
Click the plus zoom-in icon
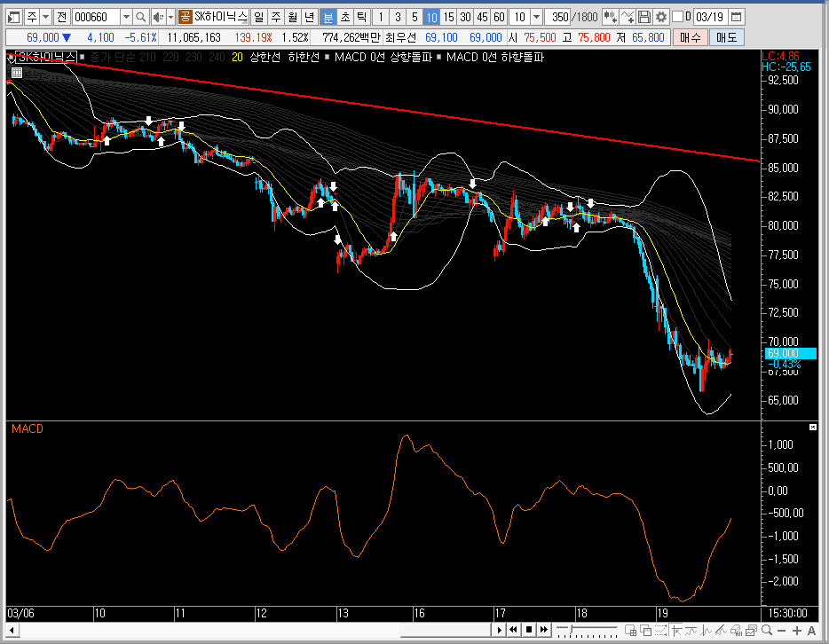(797, 631)
